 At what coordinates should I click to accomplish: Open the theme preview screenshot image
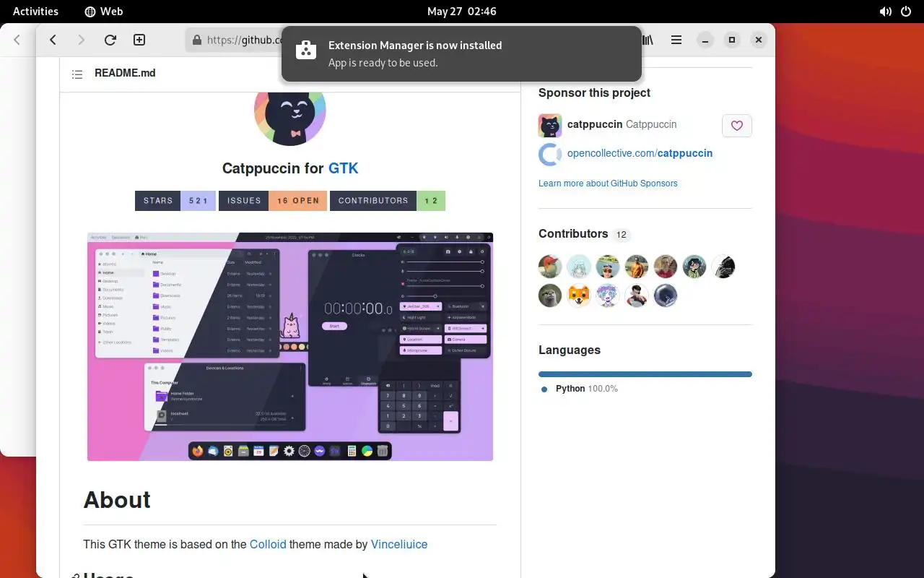click(290, 347)
